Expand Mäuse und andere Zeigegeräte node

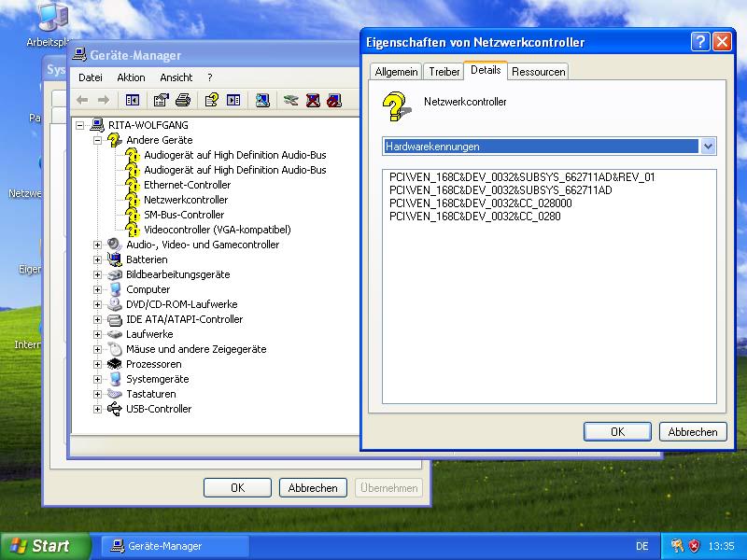click(x=98, y=349)
